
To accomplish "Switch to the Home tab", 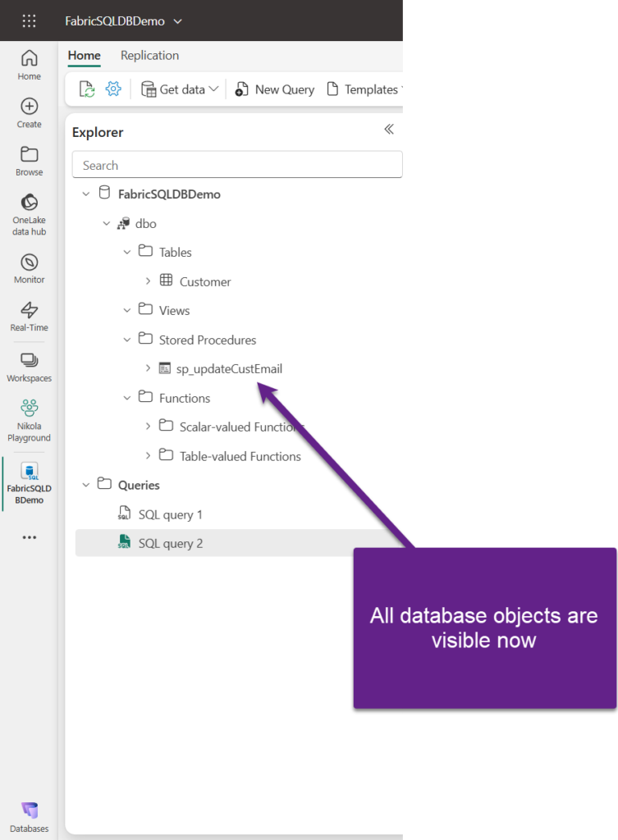I will [x=85, y=56].
